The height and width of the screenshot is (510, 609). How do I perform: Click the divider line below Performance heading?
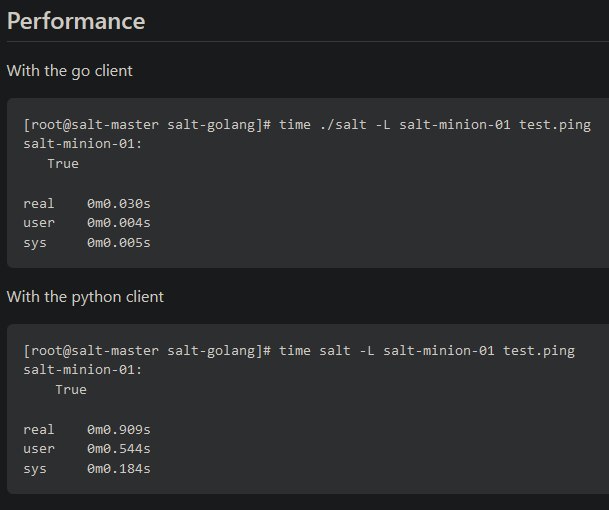click(x=308, y=41)
